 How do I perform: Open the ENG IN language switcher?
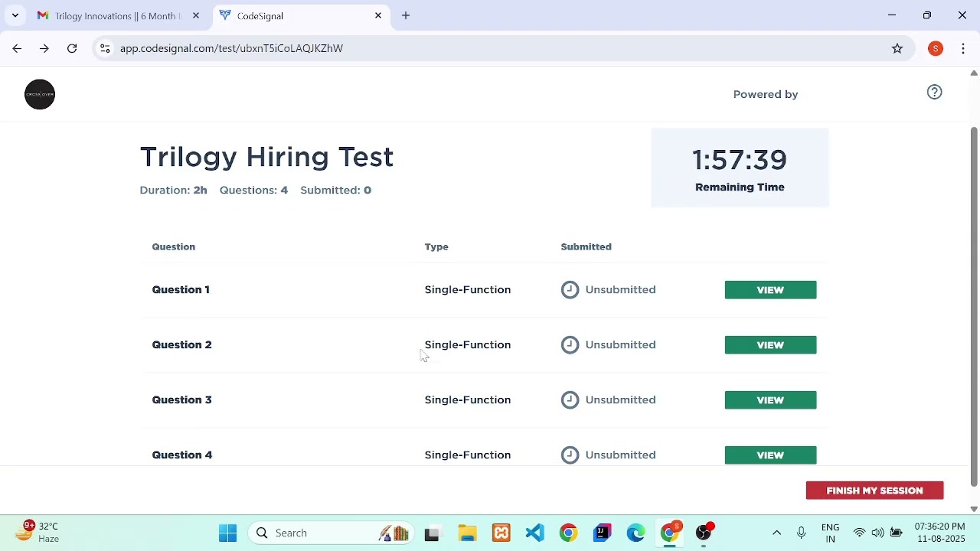(x=830, y=533)
